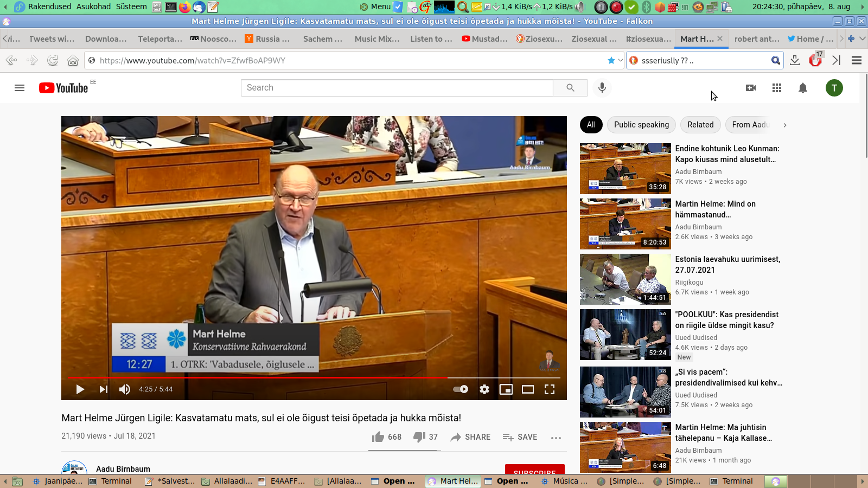Start voice search with the microphone

pyautogui.click(x=602, y=88)
